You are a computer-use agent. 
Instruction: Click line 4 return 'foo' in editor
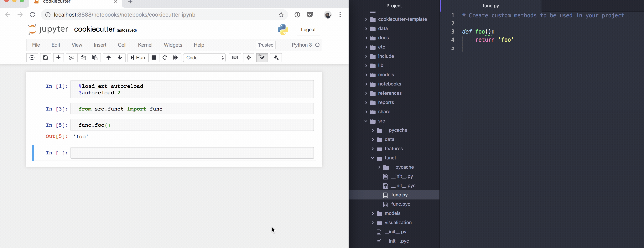pyautogui.click(x=494, y=40)
